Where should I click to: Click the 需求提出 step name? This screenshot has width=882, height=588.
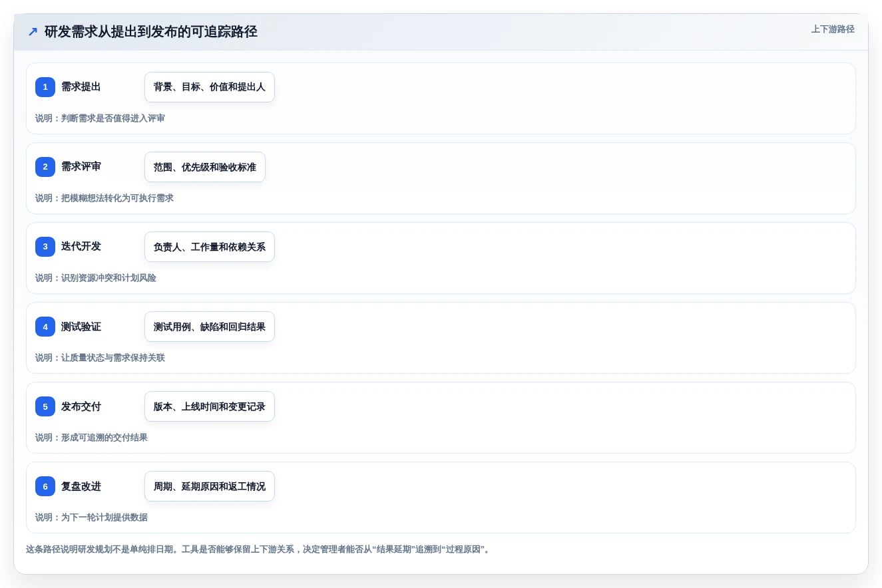(81, 86)
